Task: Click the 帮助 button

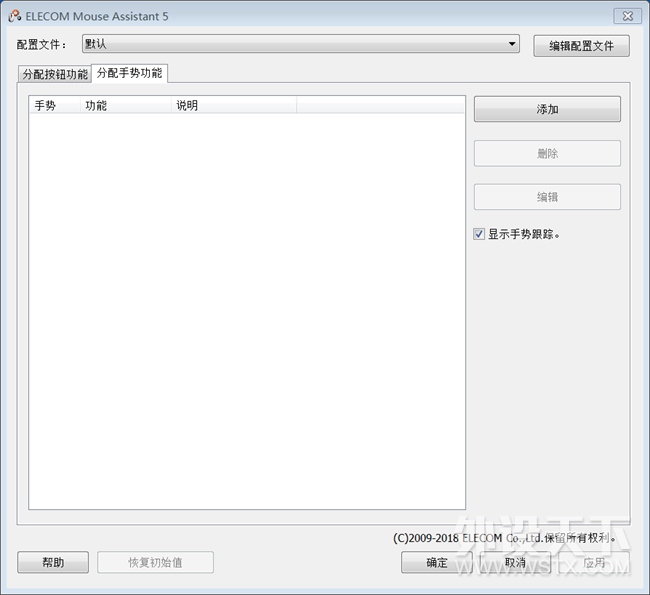Action: (53, 562)
